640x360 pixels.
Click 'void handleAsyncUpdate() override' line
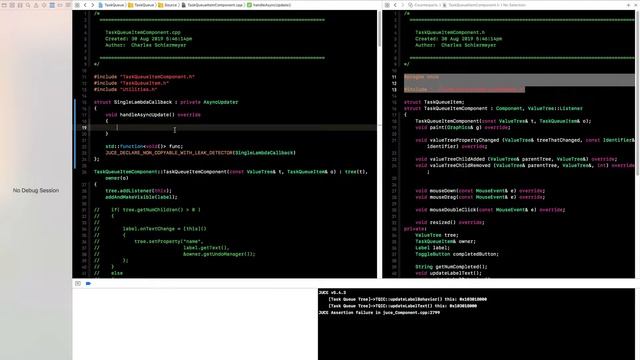[x=153, y=115]
